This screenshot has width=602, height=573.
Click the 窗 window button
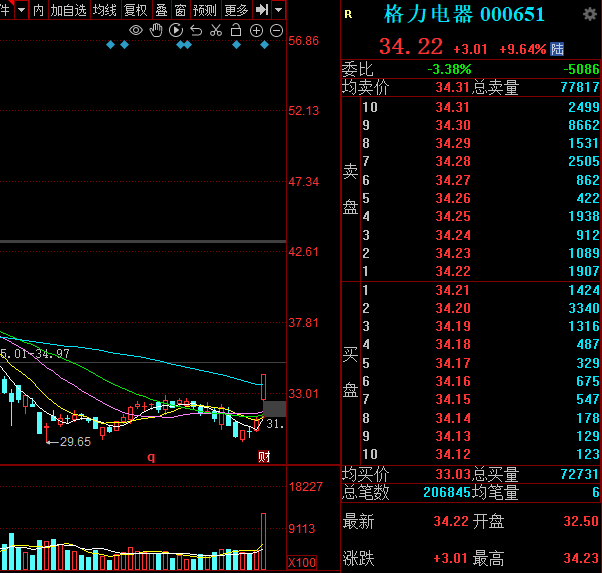pos(180,10)
